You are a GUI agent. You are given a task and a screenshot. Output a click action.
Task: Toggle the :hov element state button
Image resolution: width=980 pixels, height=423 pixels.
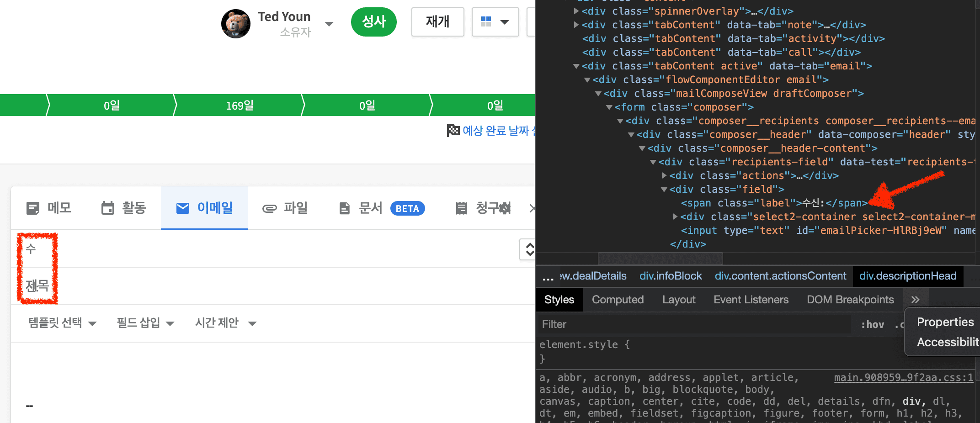click(872, 324)
